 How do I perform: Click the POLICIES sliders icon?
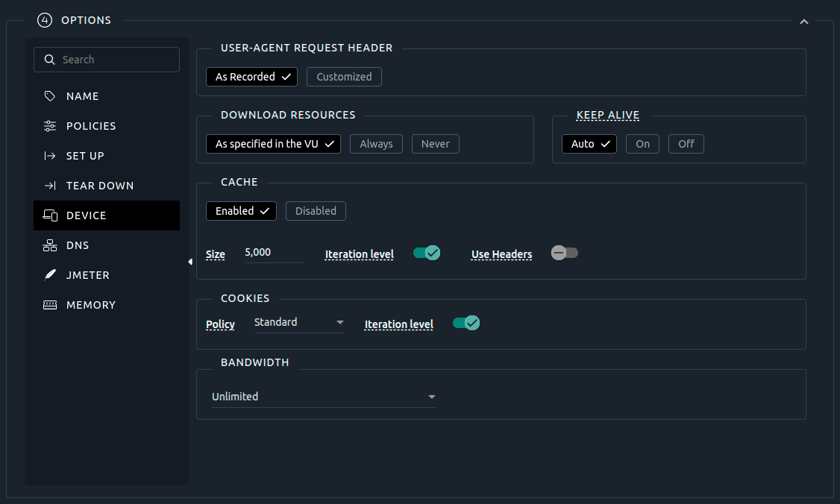50,126
